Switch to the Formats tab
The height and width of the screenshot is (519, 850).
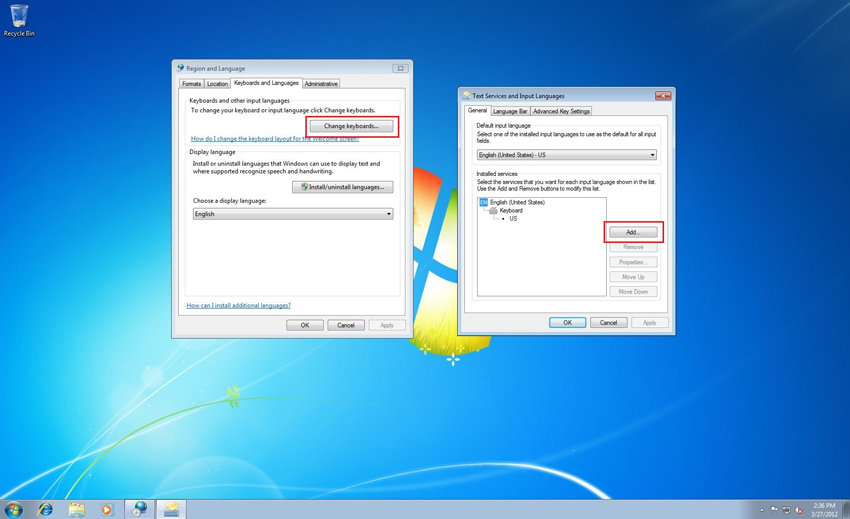[x=191, y=84]
